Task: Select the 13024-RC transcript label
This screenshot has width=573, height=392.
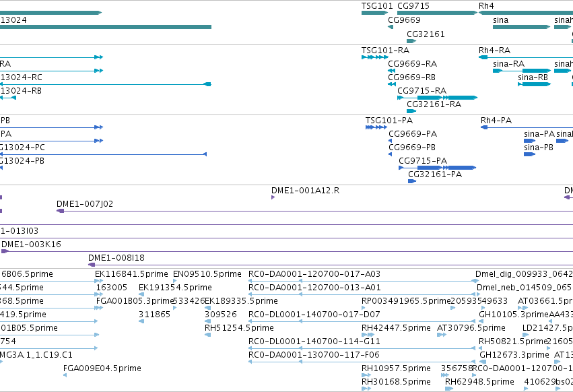Action: [x=21, y=77]
